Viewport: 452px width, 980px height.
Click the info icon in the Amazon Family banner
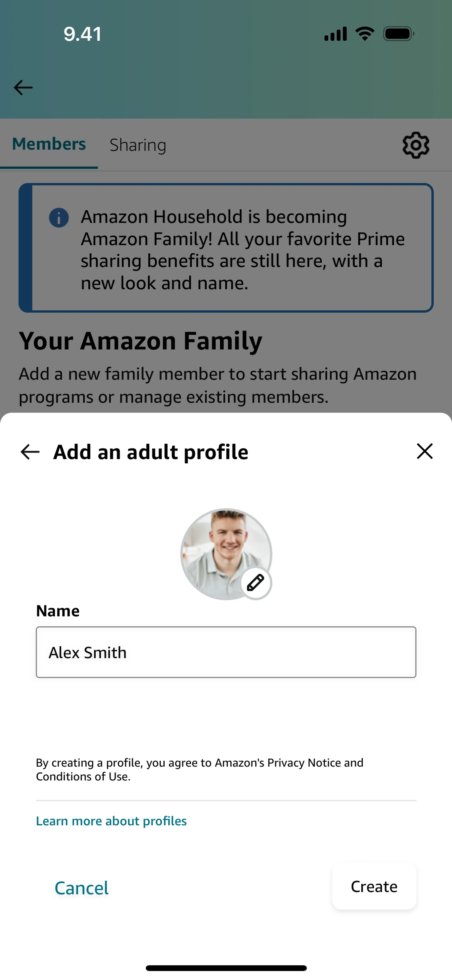coord(59,218)
